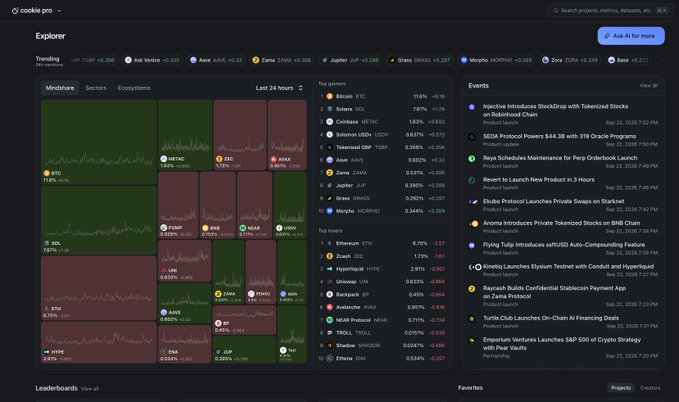
Task: Open the Last 24 hours time dropdown
Action: coord(279,88)
